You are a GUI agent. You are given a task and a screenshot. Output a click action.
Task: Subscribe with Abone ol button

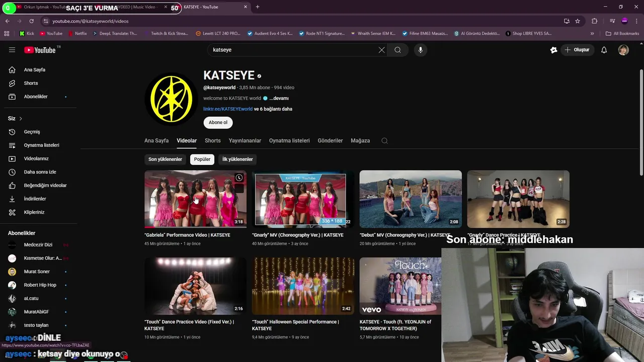(x=218, y=122)
